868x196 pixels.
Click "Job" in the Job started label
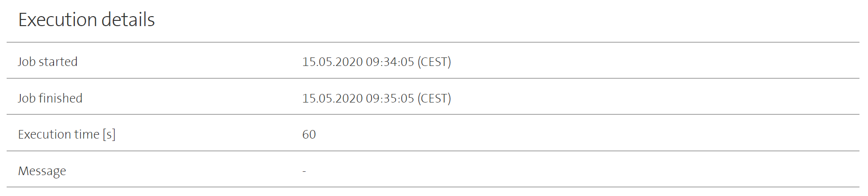[27, 62]
